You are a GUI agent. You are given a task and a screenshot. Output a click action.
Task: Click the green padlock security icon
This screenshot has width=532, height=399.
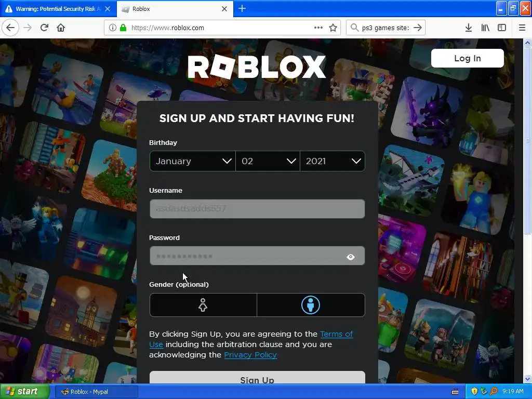[x=123, y=28]
